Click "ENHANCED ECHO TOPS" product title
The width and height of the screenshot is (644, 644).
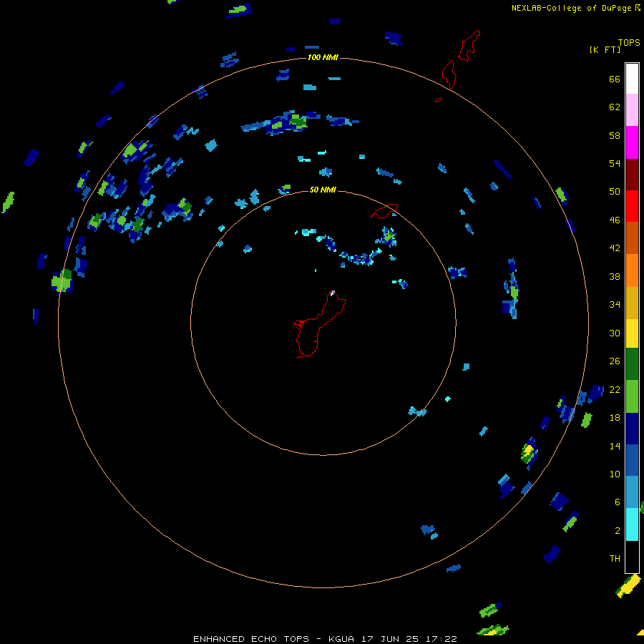click(251, 639)
